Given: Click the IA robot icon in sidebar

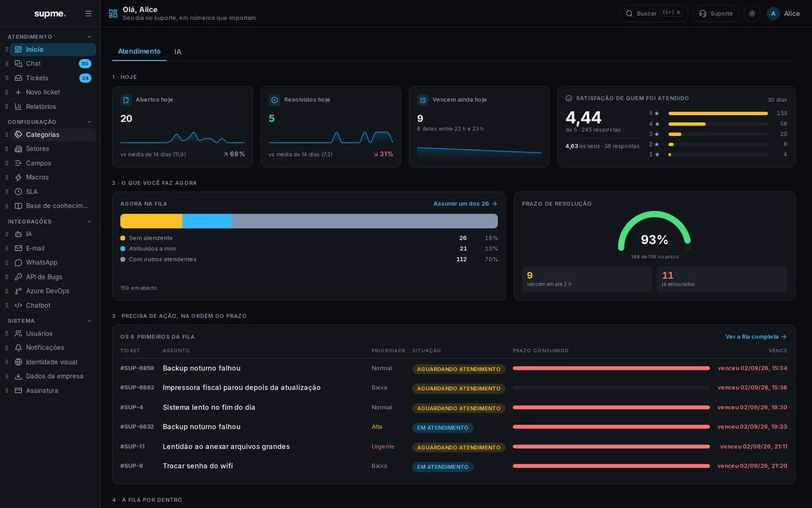Looking at the screenshot, I should [x=18, y=234].
